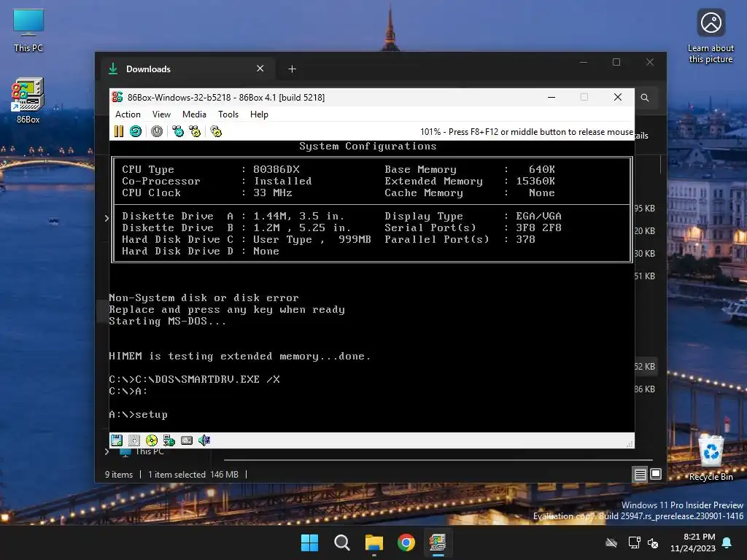The width and height of the screenshot is (747, 560).
Task: Click the resize grip in 86Box status bar
Action: click(x=630, y=444)
